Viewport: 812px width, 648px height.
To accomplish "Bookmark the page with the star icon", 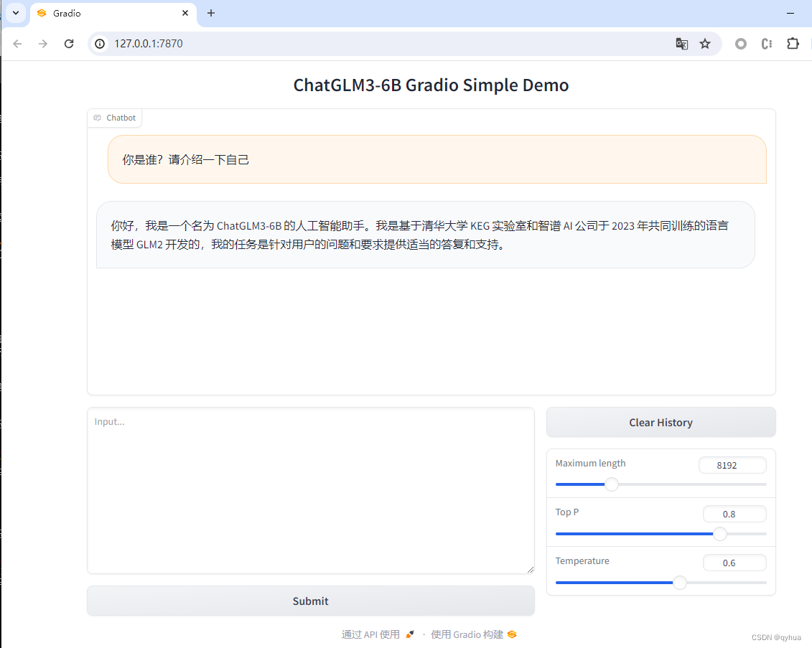I will tap(704, 44).
